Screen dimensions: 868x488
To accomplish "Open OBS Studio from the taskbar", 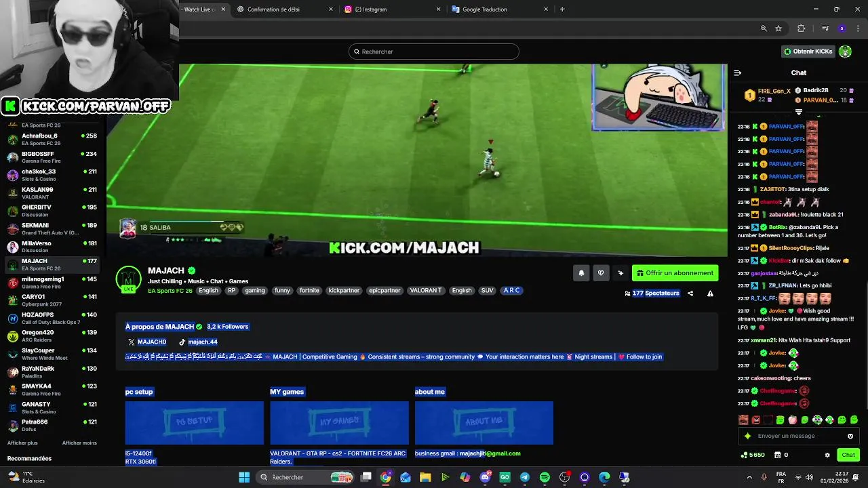I will pos(565,477).
